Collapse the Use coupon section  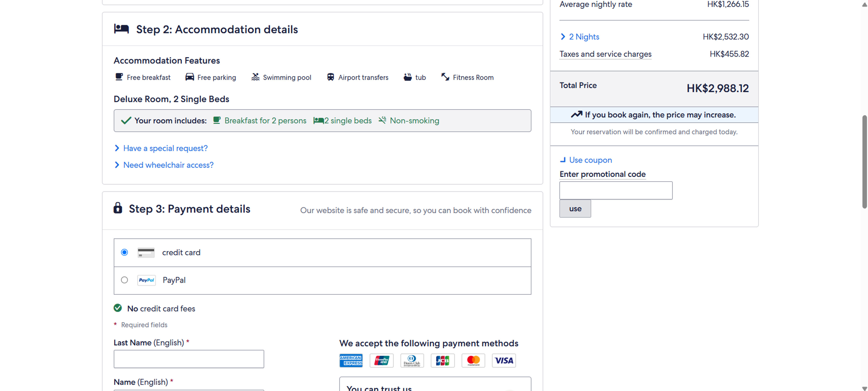[590, 160]
